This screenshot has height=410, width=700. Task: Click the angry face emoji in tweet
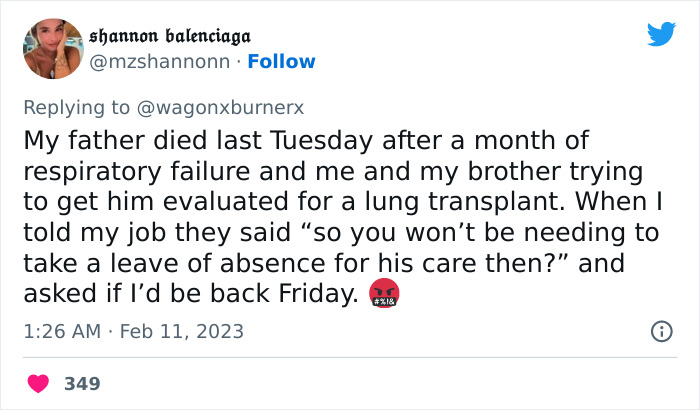382,293
